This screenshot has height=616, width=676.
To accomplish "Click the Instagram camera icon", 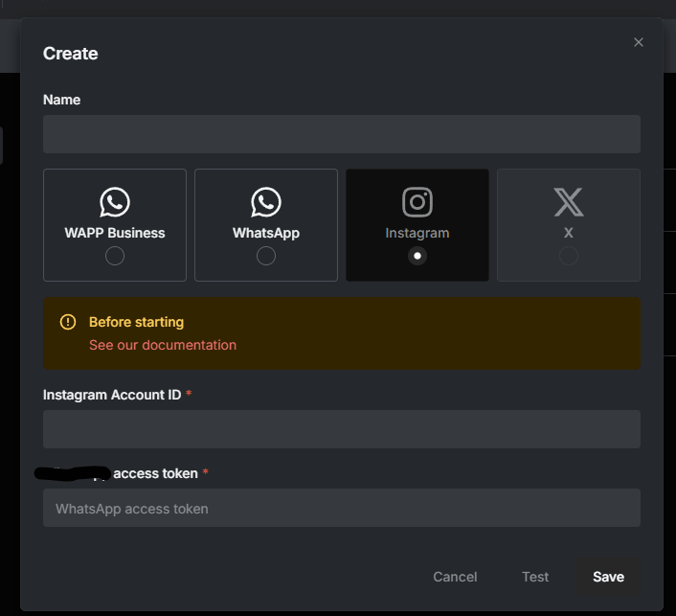I will tap(417, 202).
